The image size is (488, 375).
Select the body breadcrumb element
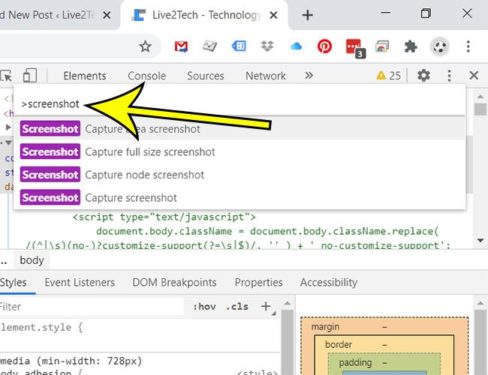coord(32,260)
